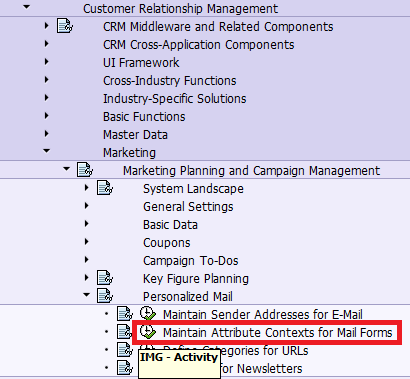410x379 pixels.
Task: Execute activity icon for Maintain Sender Addresses for E-Mail
Action: 148,314
